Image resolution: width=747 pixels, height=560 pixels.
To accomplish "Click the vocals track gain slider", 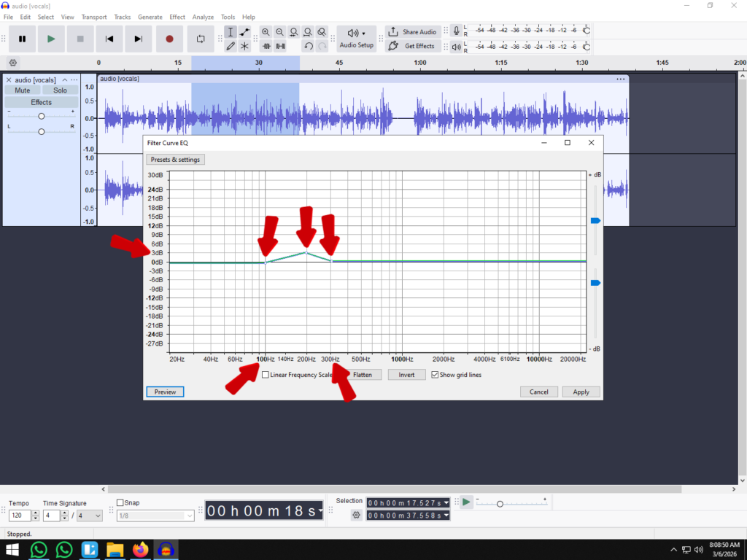I will pos(42,117).
